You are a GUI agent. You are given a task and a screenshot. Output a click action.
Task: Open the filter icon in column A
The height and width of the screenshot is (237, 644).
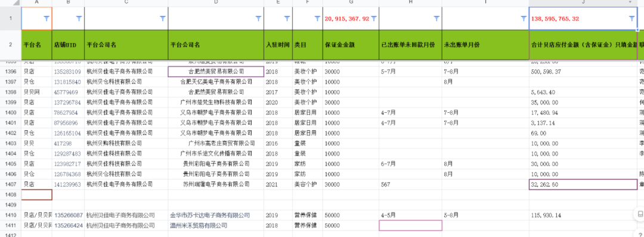click(47, 19)
